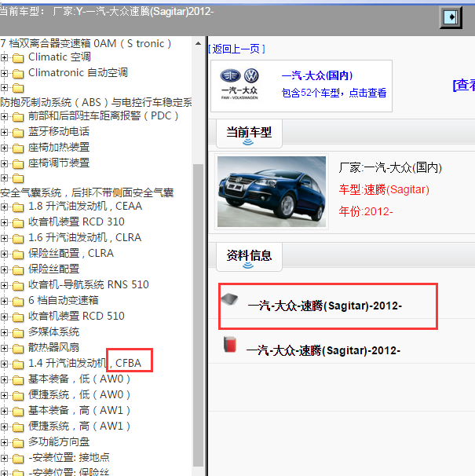The image size is (475, 476).
Task: Open the gray book icon for Sagitar 2012
Action: coord(229,299)
